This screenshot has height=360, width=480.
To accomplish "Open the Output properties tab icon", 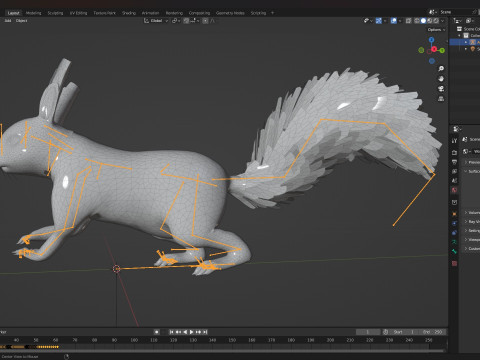I will tap(454, 162).
